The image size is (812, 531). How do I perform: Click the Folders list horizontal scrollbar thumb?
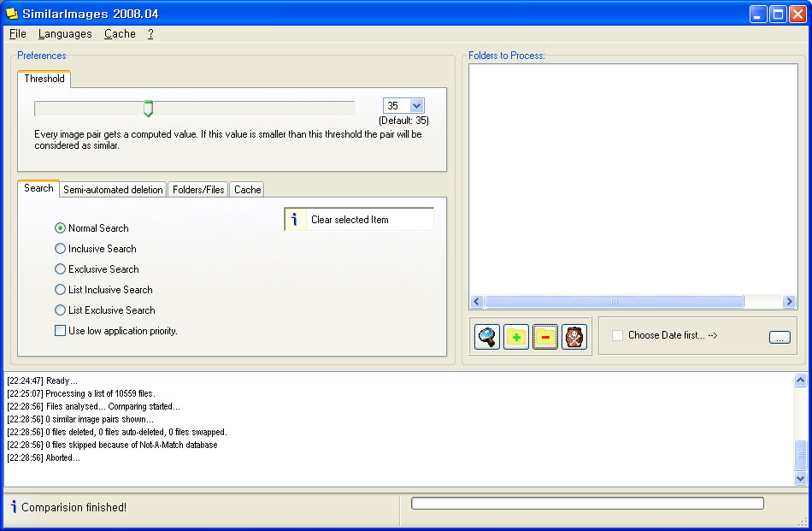tap(615, 302)
